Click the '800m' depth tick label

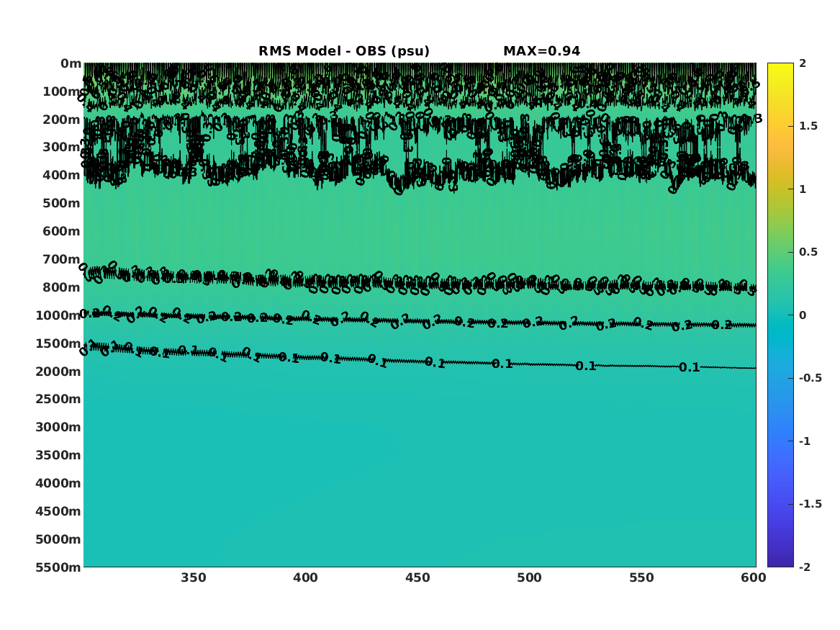pyautogui.click(x=62, y=288)
